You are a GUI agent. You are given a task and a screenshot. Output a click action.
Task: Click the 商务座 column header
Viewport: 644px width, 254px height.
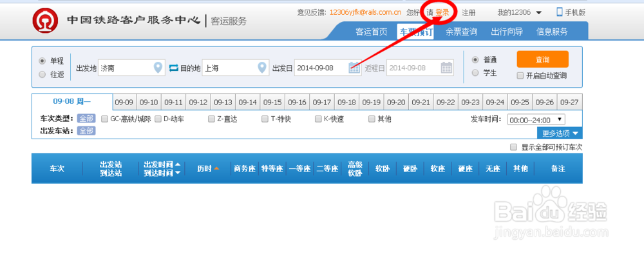pyautogui.click(x=245, y=168)
